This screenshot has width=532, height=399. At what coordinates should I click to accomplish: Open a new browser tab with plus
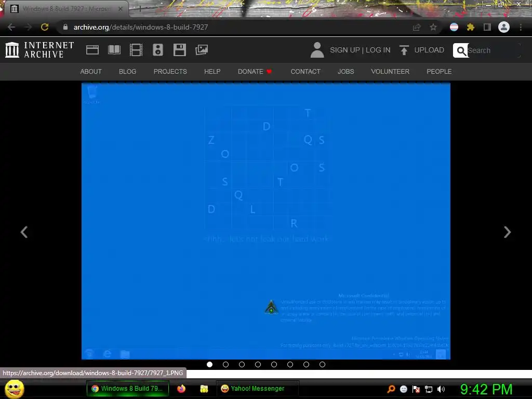coord(140,9)
